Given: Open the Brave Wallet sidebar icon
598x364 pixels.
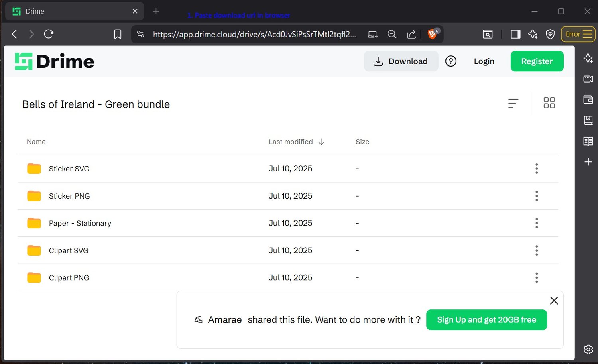Looking at the screenshot, I should click(588, 100).
